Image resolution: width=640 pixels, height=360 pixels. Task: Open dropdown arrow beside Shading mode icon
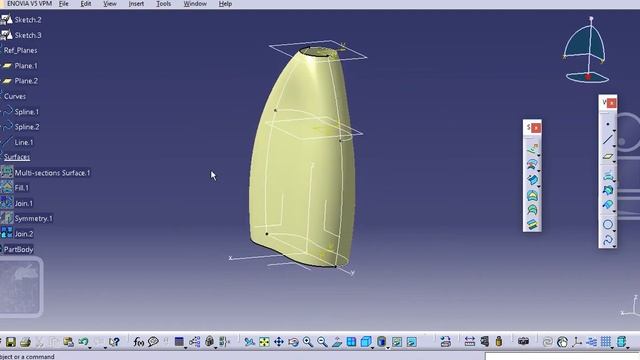pyautogui.click(x=388, y=348)
